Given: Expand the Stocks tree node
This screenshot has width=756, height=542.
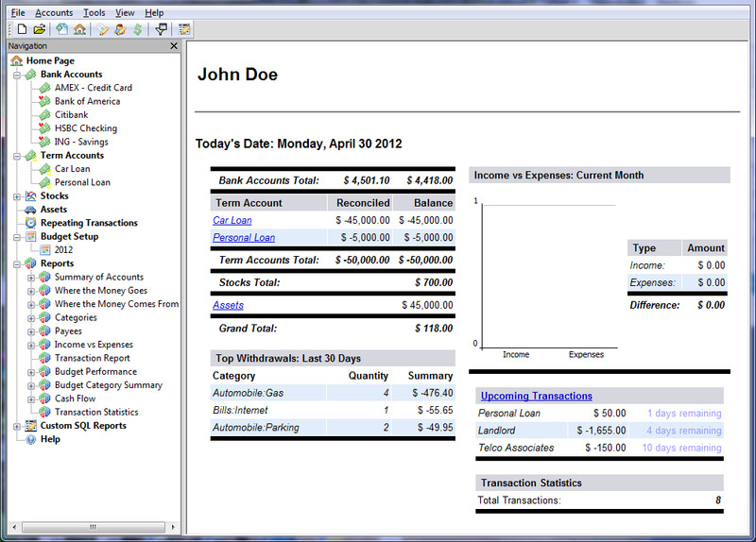Looking at the screenshot, I should 17,196.
